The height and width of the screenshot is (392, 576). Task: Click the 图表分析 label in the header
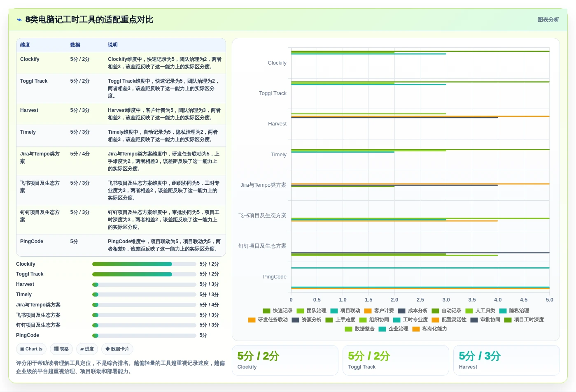click(548, 20)
